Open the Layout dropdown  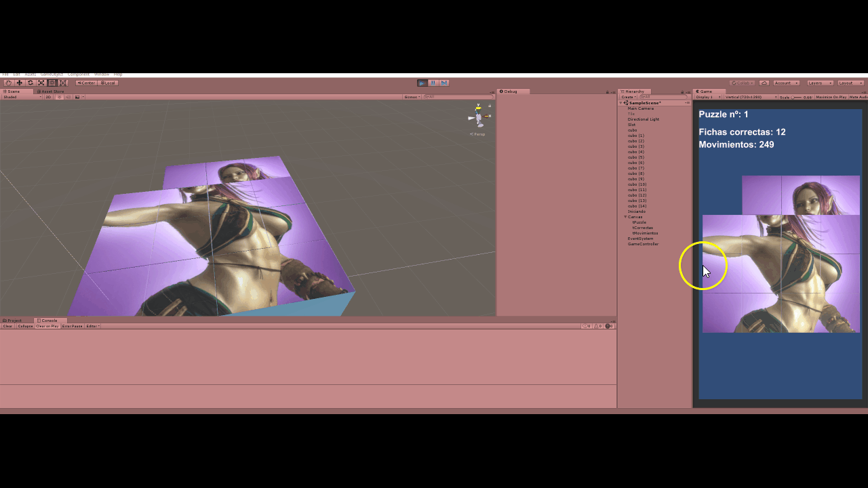pyautogui.click(x=851, y=83)
